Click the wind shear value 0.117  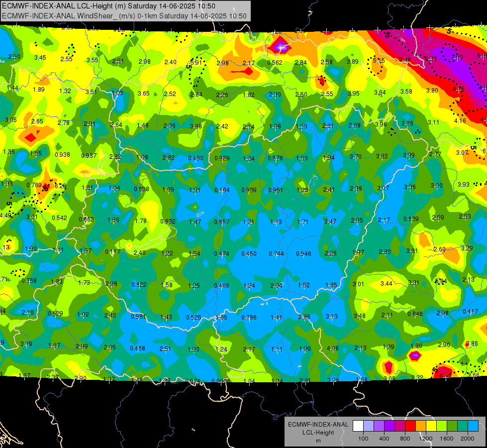click(113, 251)
